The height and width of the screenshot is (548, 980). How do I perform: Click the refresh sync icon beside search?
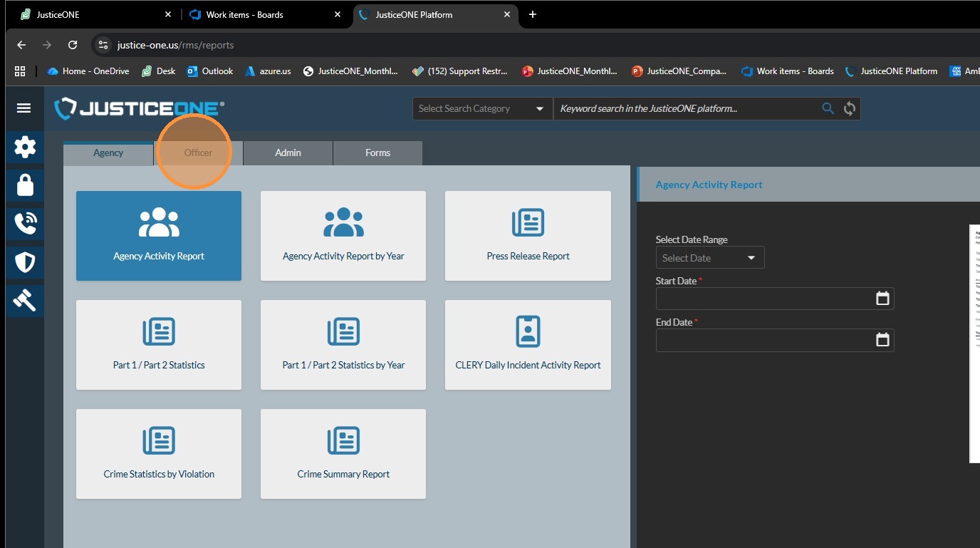[849, 108]
